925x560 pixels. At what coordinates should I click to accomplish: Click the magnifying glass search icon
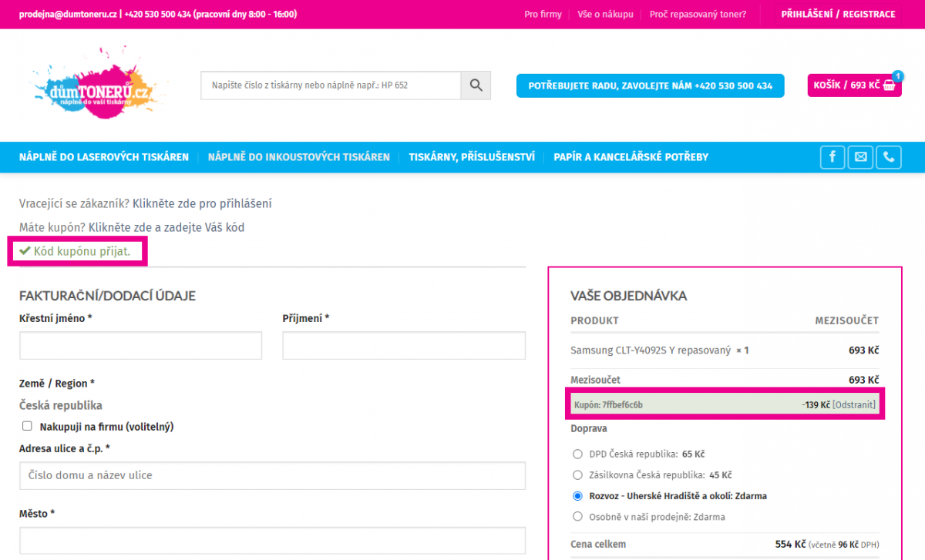pos(476,86)
